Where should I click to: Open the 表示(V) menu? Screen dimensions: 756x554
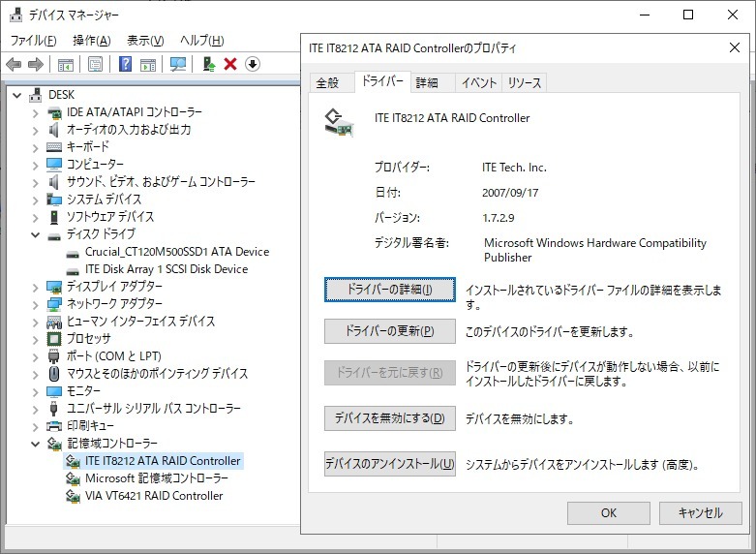click(x=145, y=41)
